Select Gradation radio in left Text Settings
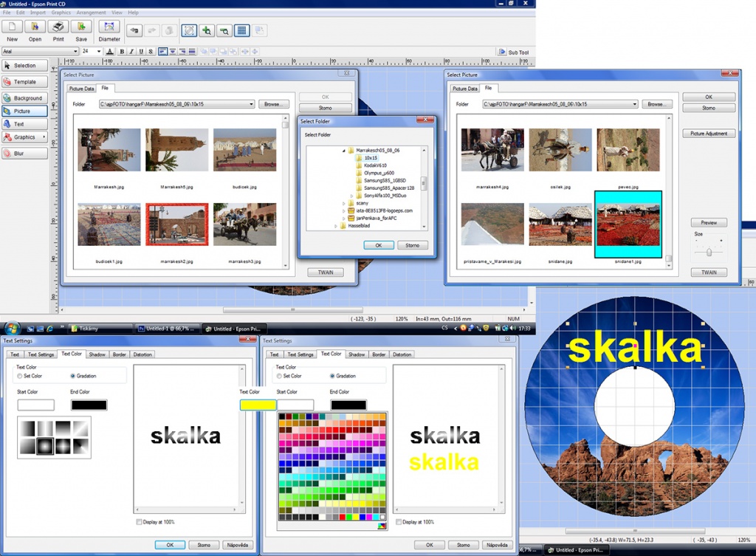The image size is (756, 556). coord(73,376)
